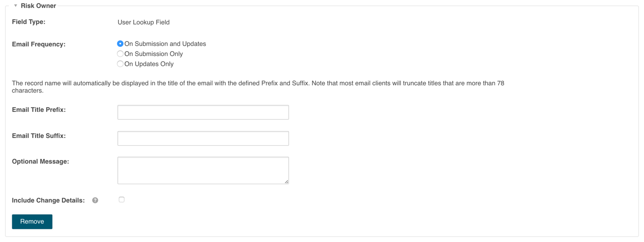Image resolution: width=644 pixels, height=242 pixels.
Task: Enable the Include Change Details checkbox
Action: 122,200
